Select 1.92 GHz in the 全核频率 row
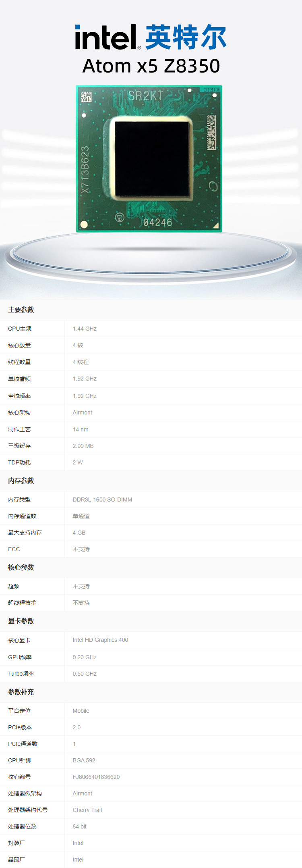This screenshot has width=302, height=868. click(85, 396)
